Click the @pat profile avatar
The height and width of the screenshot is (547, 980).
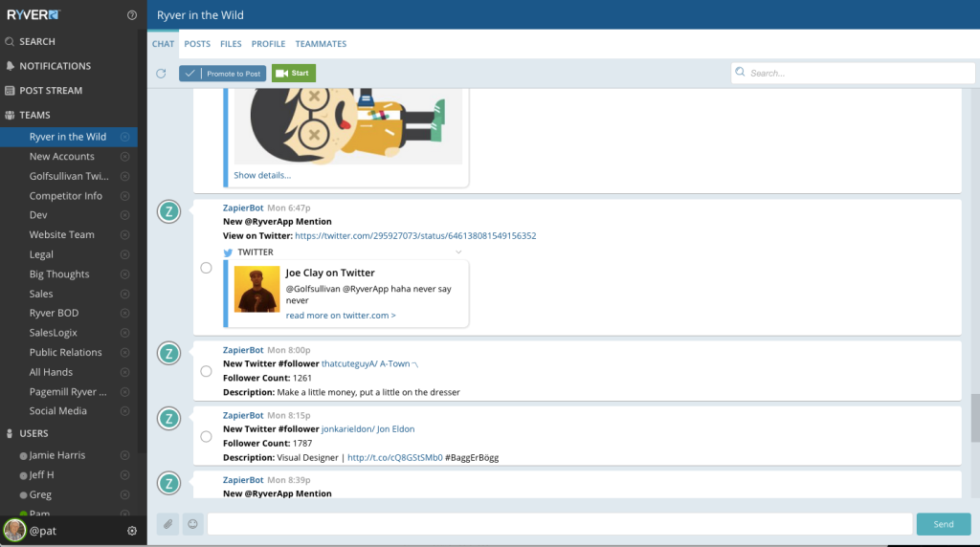tap(14, 530)
